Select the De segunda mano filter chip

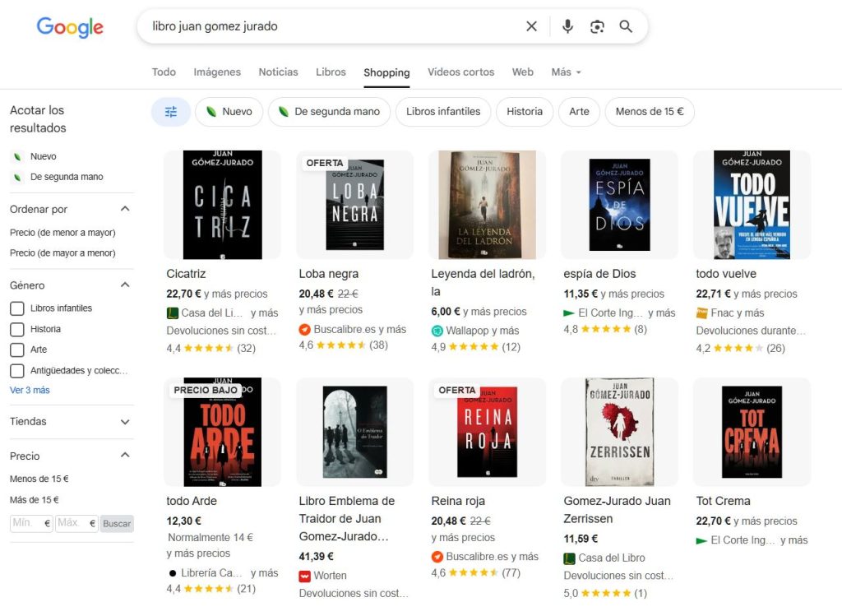coord(329,112)
